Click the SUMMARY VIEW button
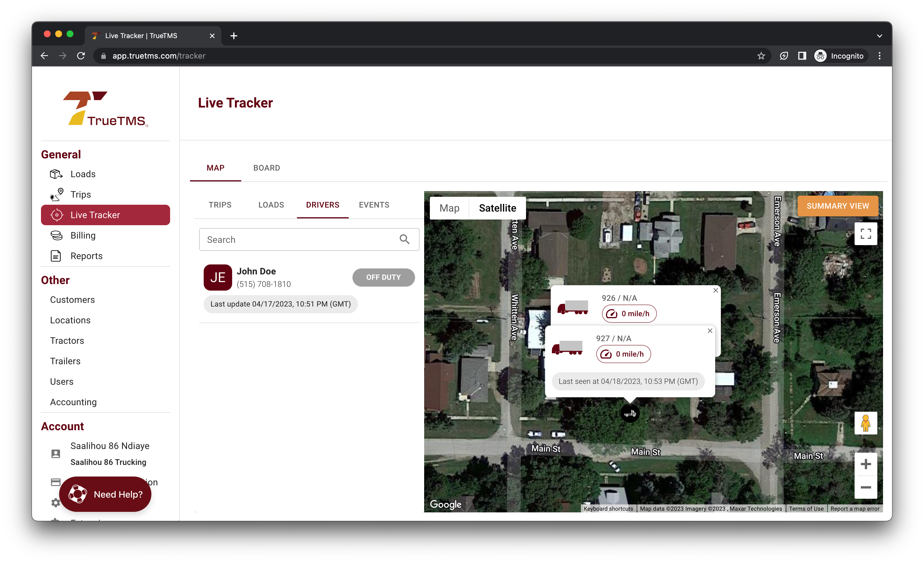This screenshot has height=563, width=924. tap(838, 206)
